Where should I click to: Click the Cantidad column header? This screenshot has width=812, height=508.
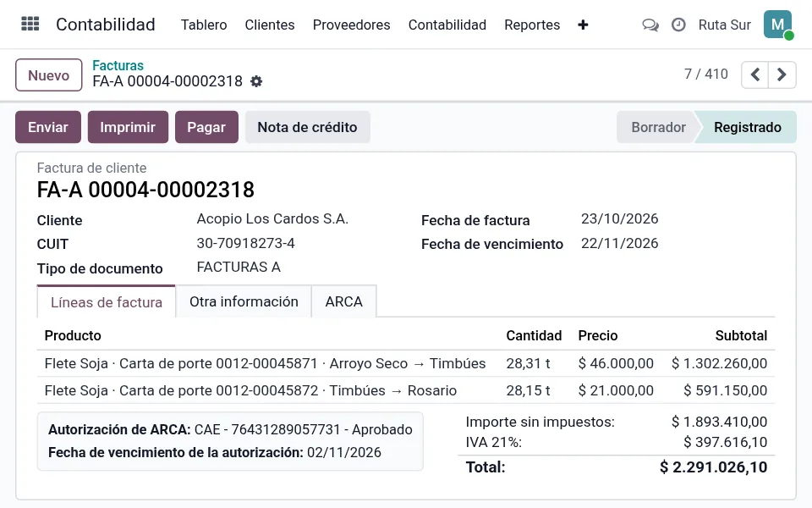(534, 335)
